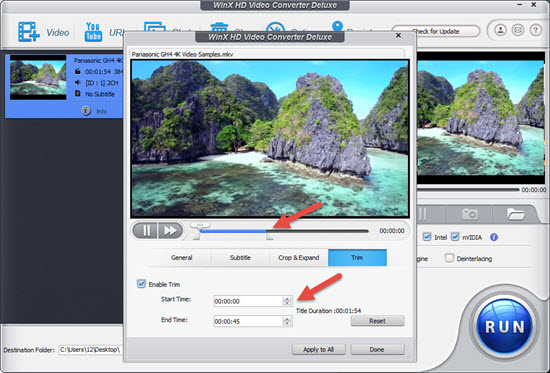Viewport: 550px width, 373px height.
Task: Click the Destination Folder path field
Action: [x=90, y=350]
